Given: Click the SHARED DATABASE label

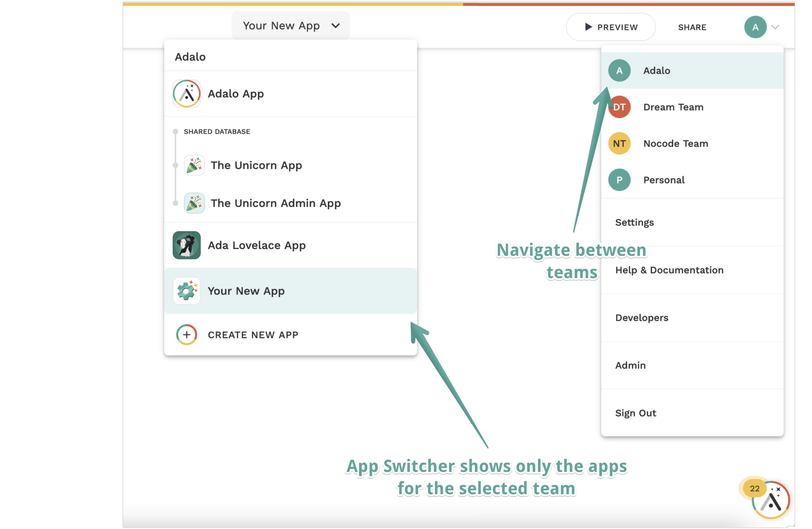Looking at the screenshot, I should [217, 132].
